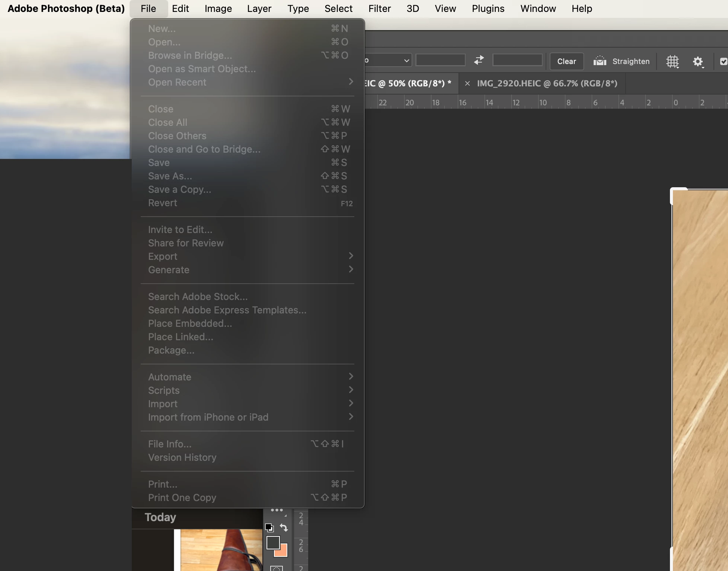Open the Image menu in menu bar
Viewport: 728px width, 571px height.
[x=218, y=9]
